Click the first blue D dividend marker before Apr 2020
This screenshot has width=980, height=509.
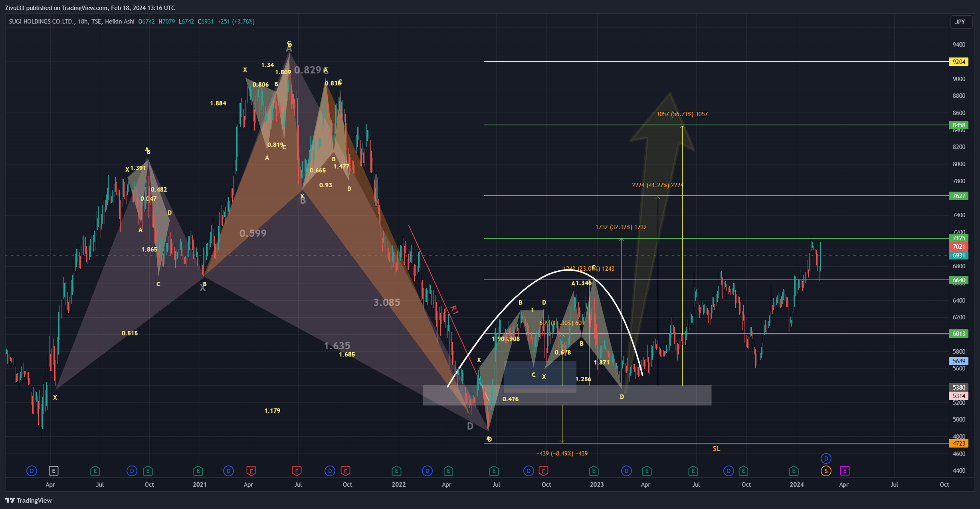coord(32,471)
